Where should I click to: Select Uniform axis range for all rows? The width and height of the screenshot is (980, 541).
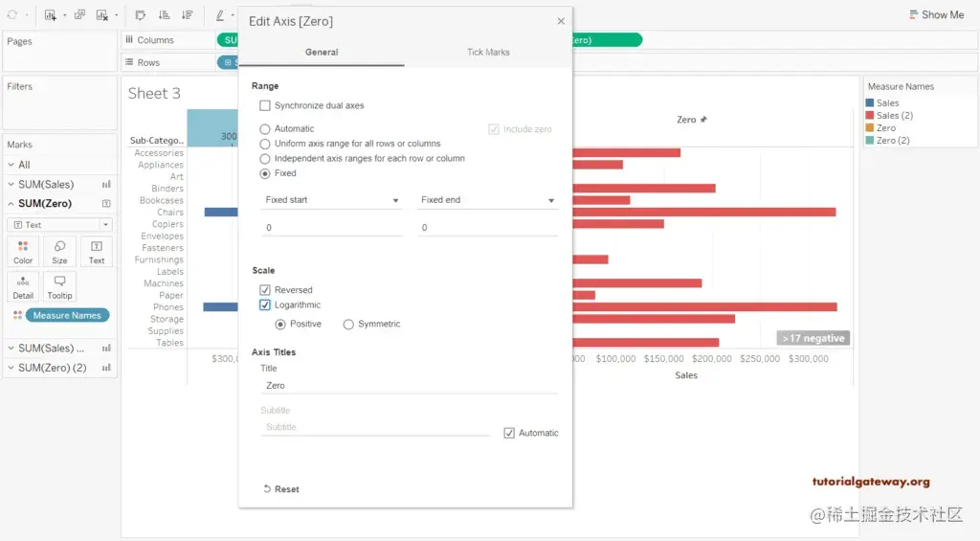coord(265,144)
